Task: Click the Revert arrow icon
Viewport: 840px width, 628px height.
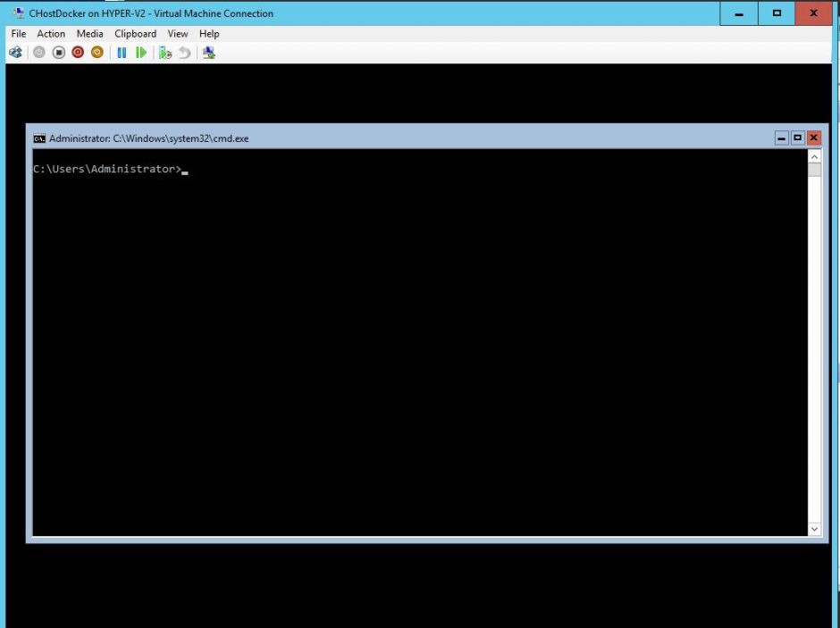Action: (x=184, y=53)
